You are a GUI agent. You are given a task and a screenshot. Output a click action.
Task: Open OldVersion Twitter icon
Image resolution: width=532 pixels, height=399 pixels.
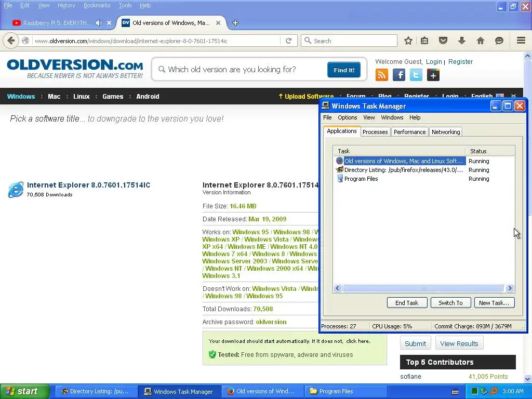coord(416,75)
